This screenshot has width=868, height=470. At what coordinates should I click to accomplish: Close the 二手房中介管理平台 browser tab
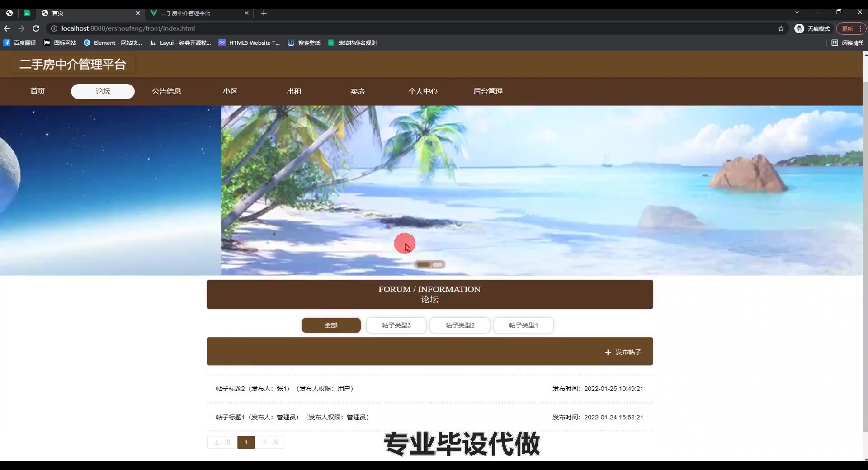point(246,13)
